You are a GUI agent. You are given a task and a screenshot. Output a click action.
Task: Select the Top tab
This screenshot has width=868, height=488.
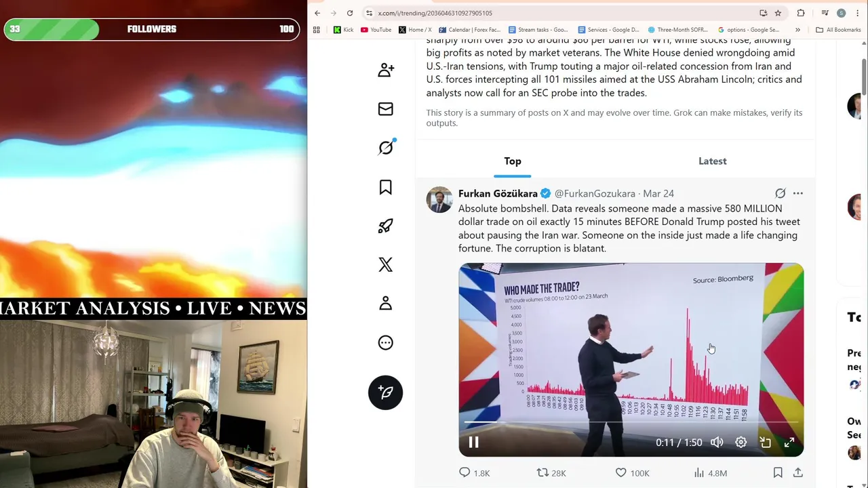coord(513,161)
